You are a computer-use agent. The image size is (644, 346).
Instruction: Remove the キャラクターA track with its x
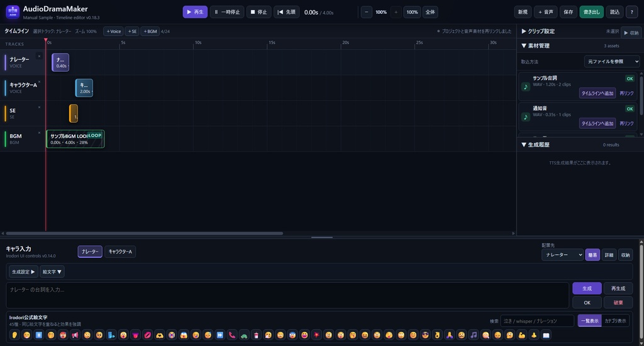click(x=40, y=82)
